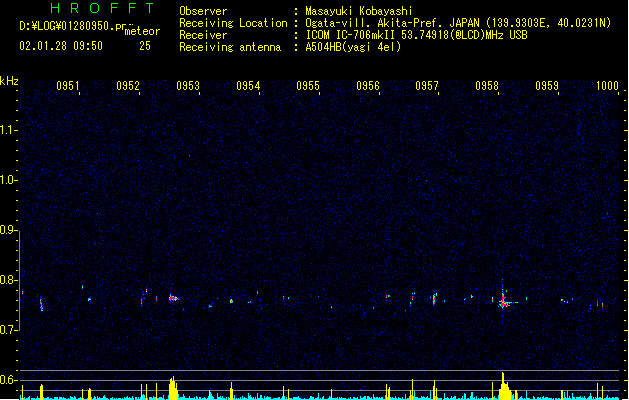Image resolution: width=629 pixels, height=400 pixels.
Task: Click the yellow intensity peak before 0953
Action: click(x=173, y=388)
